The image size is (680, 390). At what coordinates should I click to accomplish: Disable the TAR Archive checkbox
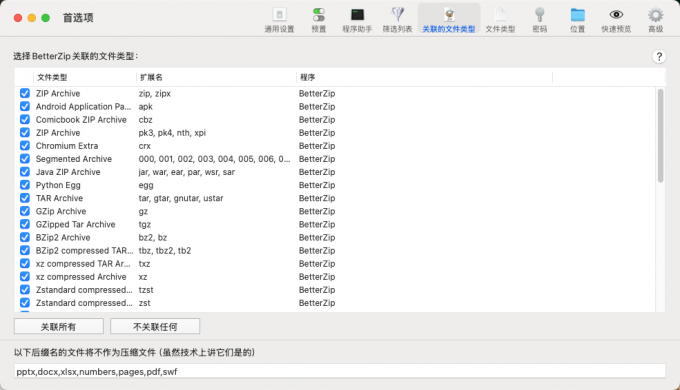coord(25,198)
